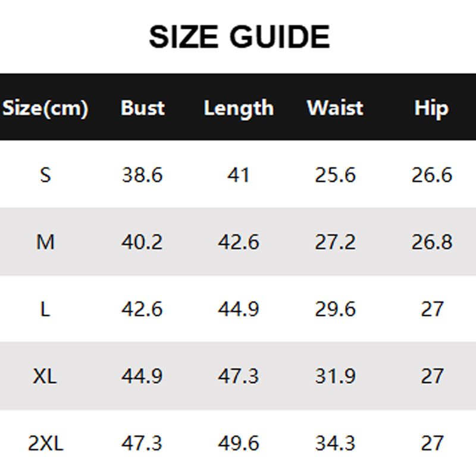Image resolution: width=476 pixels, height=476 pixels.
Task: Select the M size row label
Action: click(x=45, y=242)
